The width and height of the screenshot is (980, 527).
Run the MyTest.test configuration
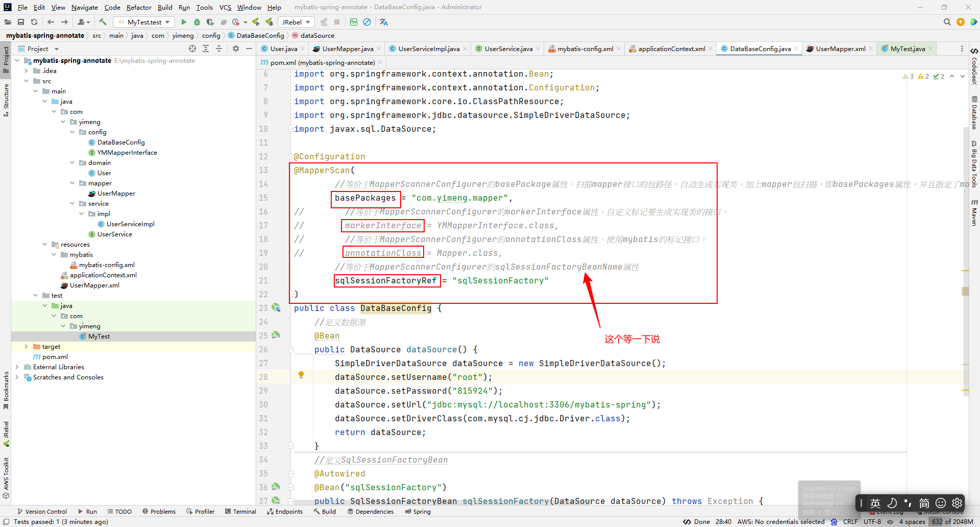184,22
